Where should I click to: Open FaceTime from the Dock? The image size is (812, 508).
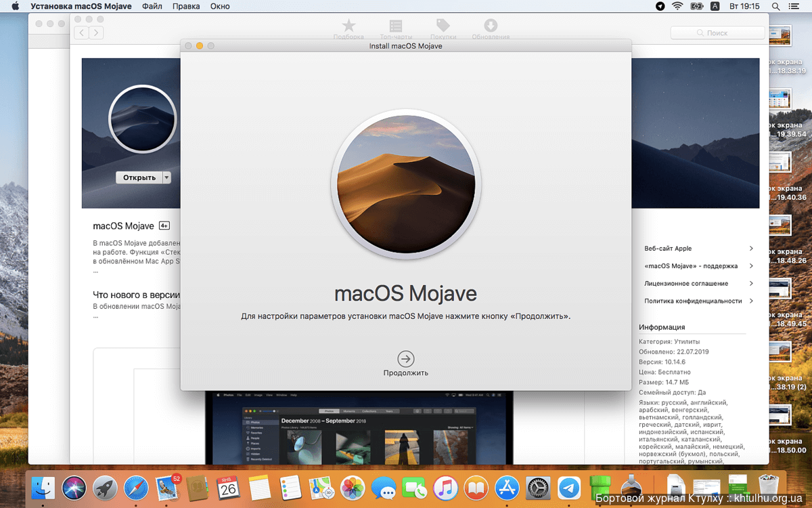pyautogui.click(x=414, y=487)
